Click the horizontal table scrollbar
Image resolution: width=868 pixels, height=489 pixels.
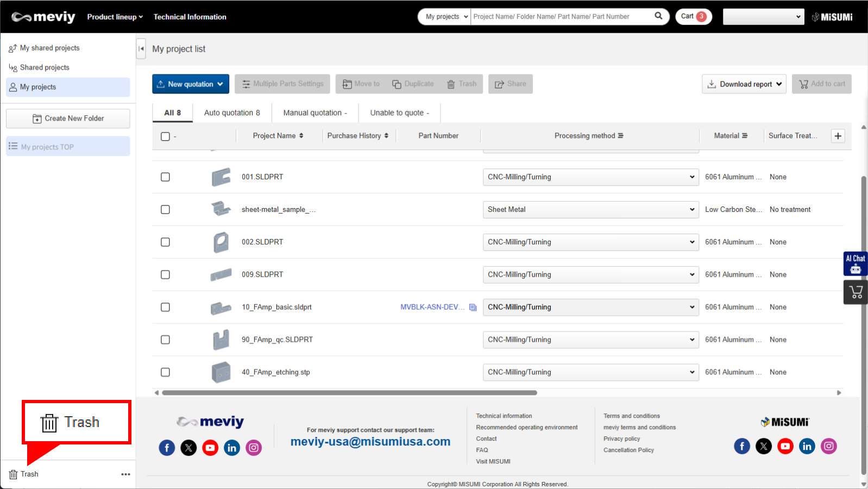coord(349,392)
